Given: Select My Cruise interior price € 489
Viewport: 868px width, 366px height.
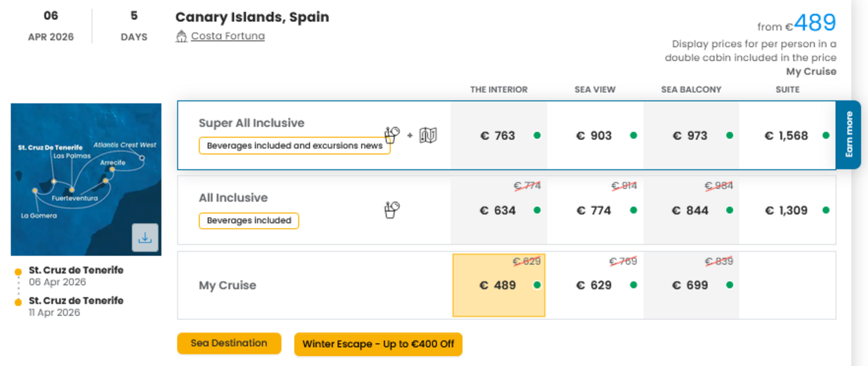Looking at the screenshot, I should [499, 285].
